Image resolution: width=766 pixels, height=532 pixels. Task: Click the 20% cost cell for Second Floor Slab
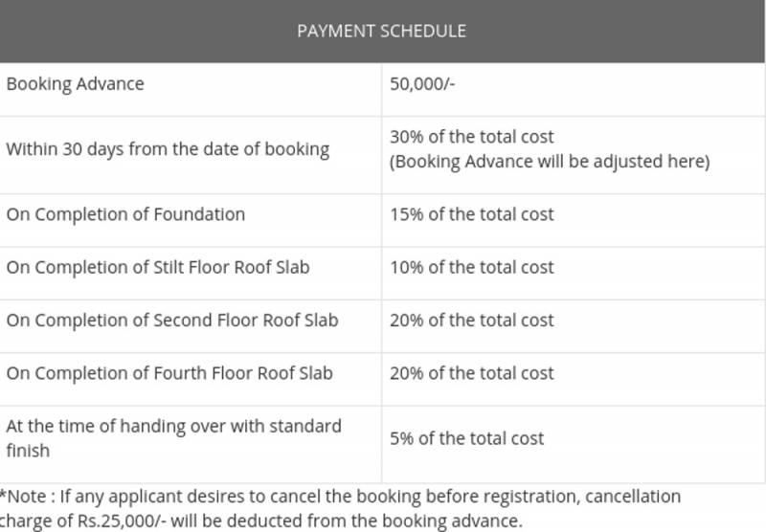tap(471, 320)
